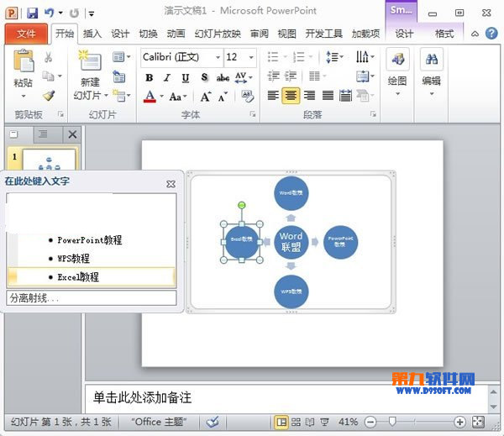This screenshot has height=436, width=504.
Task: Toggle text Shadow
Action: [204, 77]
